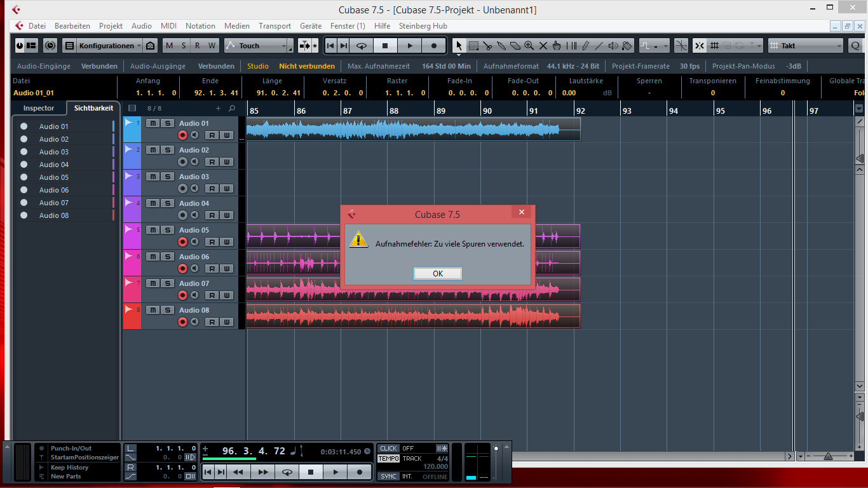Toggle Snap on/off in toolbar

[699, 46]
